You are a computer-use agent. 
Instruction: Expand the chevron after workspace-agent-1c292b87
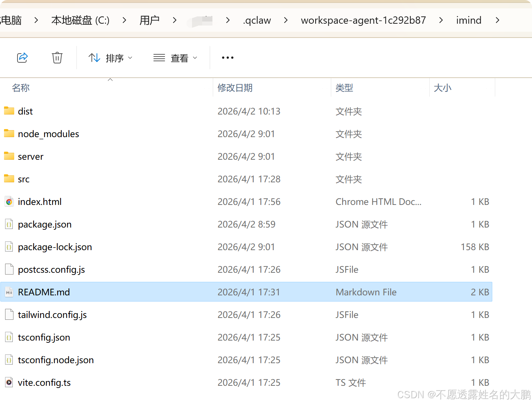click(441, 20)
